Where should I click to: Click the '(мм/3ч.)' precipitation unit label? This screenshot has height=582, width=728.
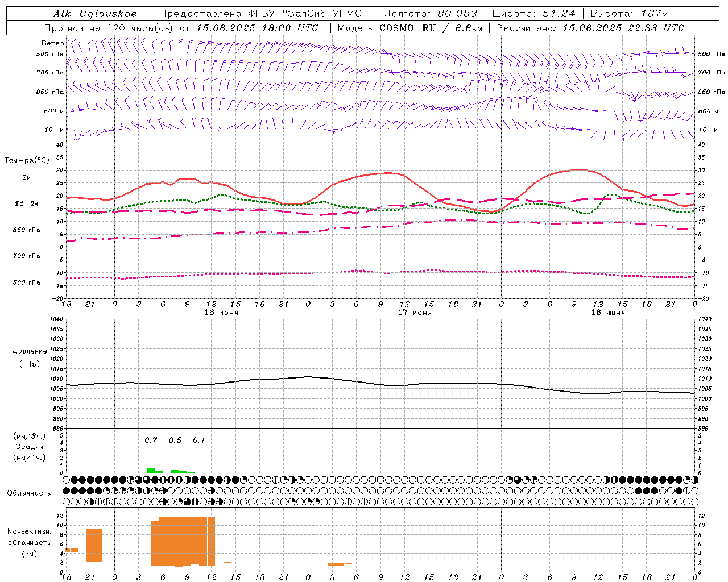[x=30, y=436]
